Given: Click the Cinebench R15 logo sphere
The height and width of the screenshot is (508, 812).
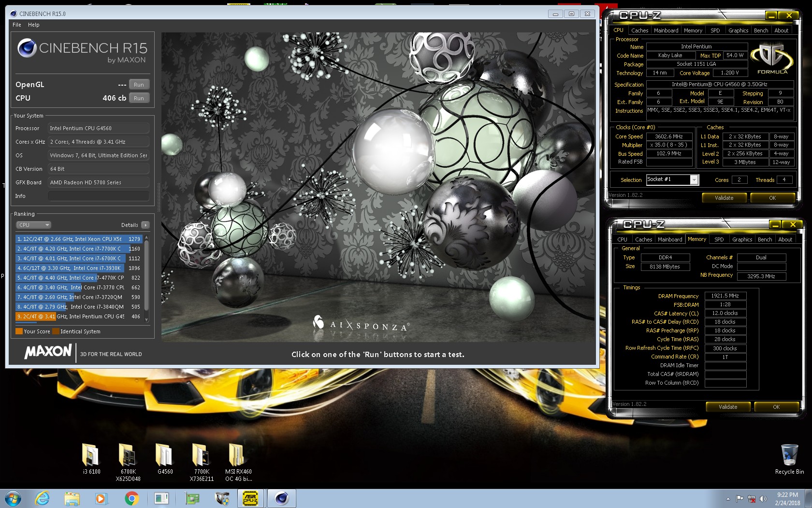Looking at the screenshot, I should (x=27, y=48).
